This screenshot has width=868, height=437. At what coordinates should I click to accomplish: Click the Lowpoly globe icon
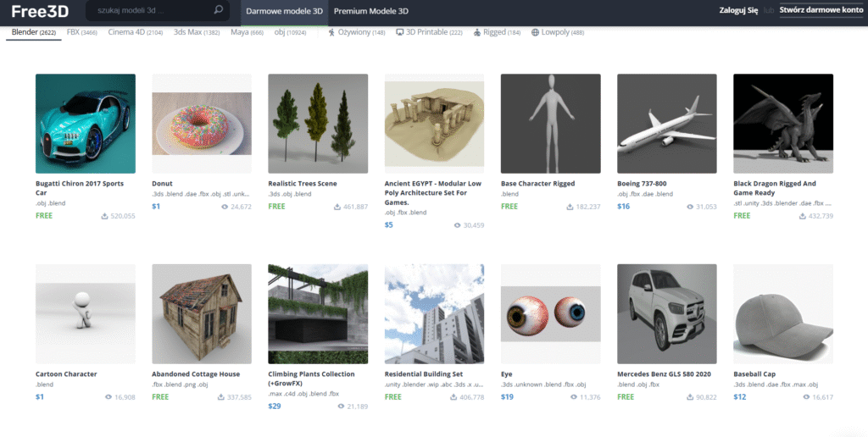tap(535, 32)
